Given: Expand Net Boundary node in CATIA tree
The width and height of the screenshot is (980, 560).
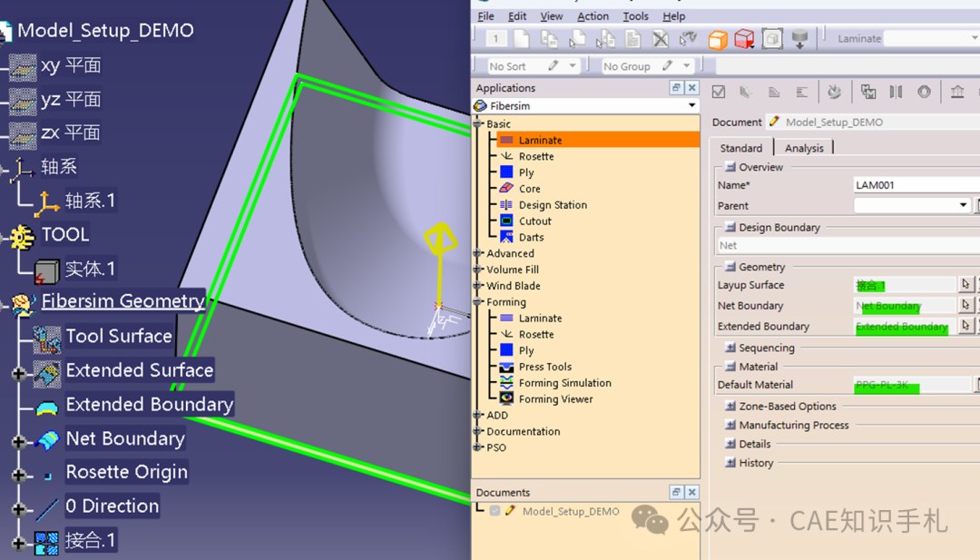Looking at the screenshot, I should (19, 441).
